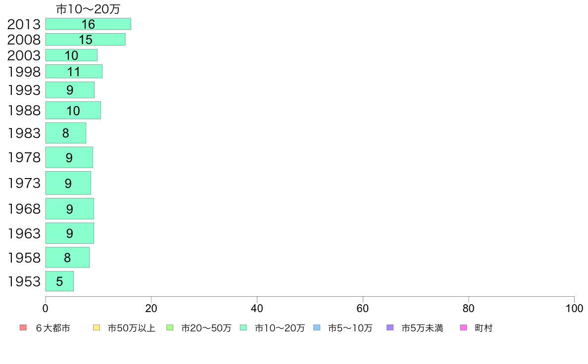The width and height of the screenshot is (588, 364).
Task: Select the 1983 bar showing 8
Action: 66,133
